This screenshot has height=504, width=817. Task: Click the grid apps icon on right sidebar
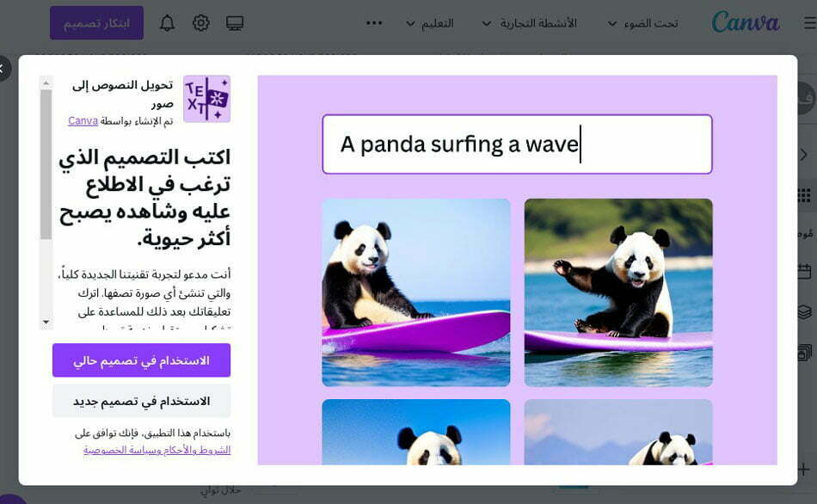[804, 195]
